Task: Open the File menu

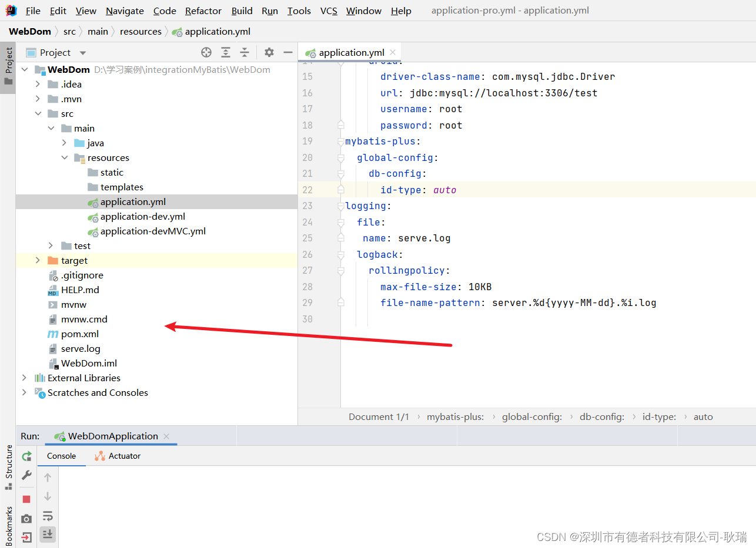Action: 34,11
